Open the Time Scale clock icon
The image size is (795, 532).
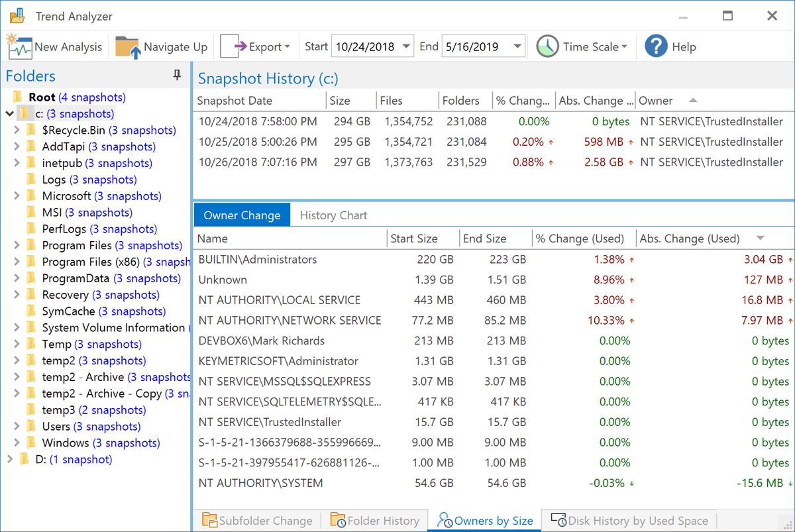pos(547,46)
